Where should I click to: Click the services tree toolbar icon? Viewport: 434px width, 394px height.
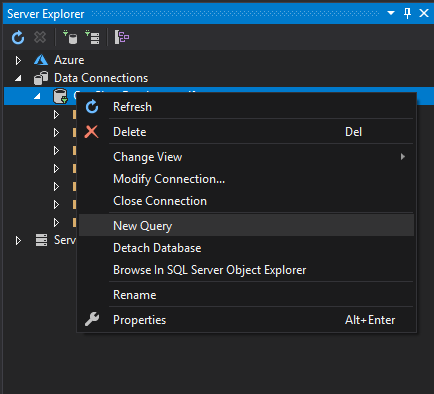[122, 37]
